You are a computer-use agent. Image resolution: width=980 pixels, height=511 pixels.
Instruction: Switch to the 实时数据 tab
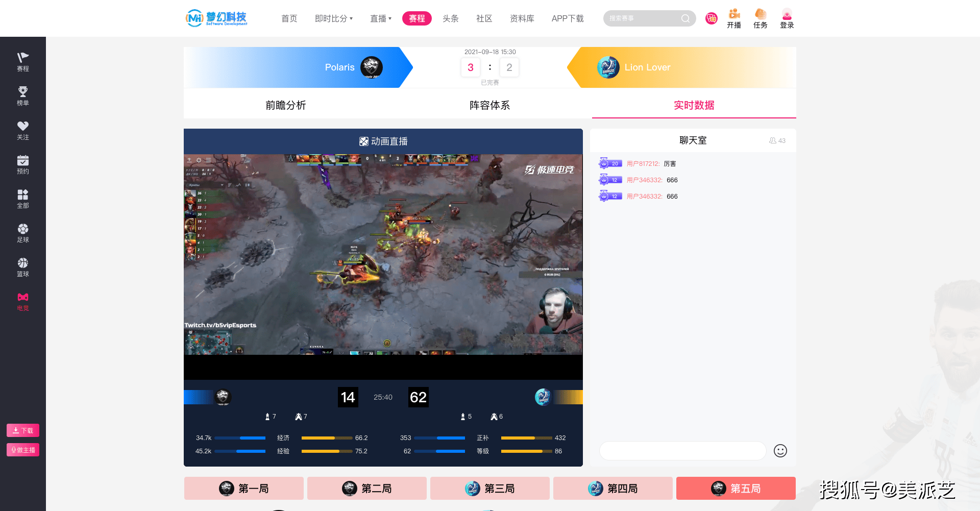click(694, 105)
